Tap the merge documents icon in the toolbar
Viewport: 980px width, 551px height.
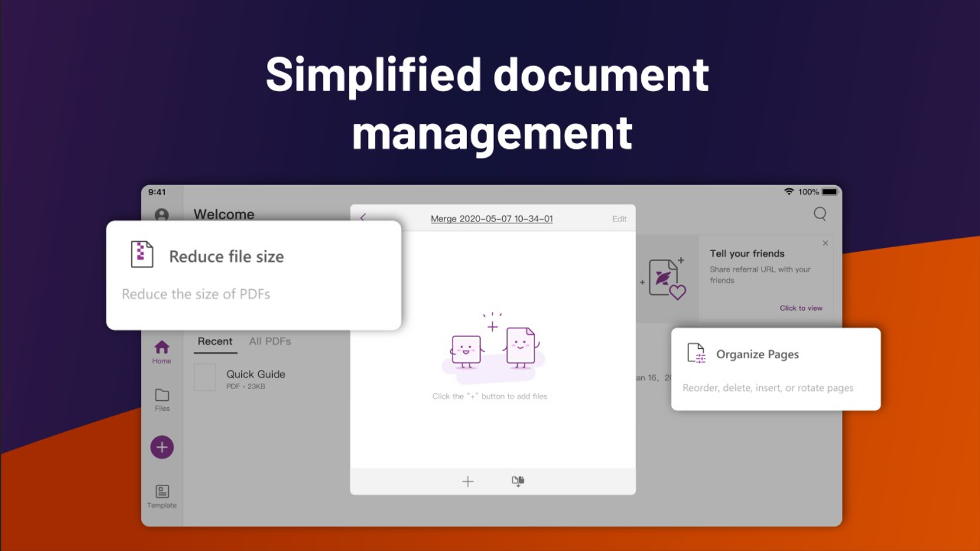click(x=517, y=481)
